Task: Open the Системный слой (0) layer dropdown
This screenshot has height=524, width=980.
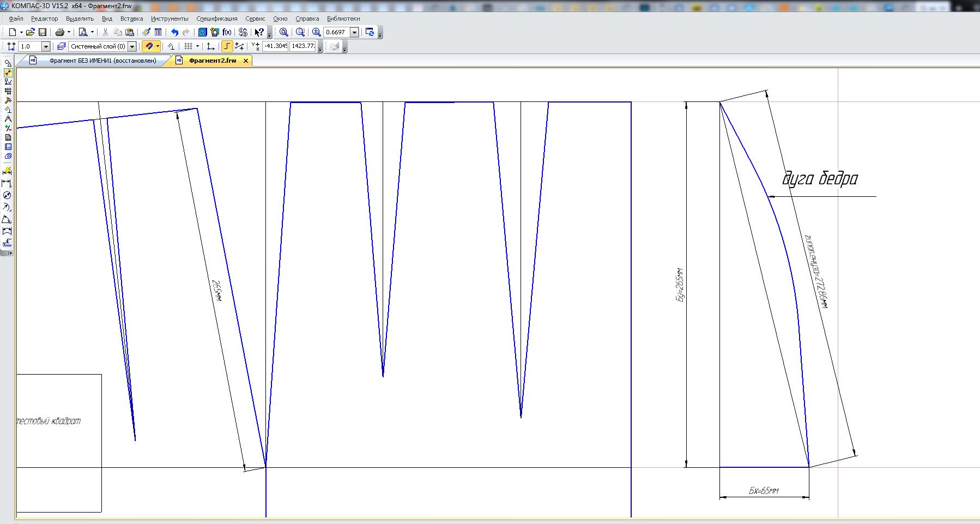Action: (x=132, y=46)
